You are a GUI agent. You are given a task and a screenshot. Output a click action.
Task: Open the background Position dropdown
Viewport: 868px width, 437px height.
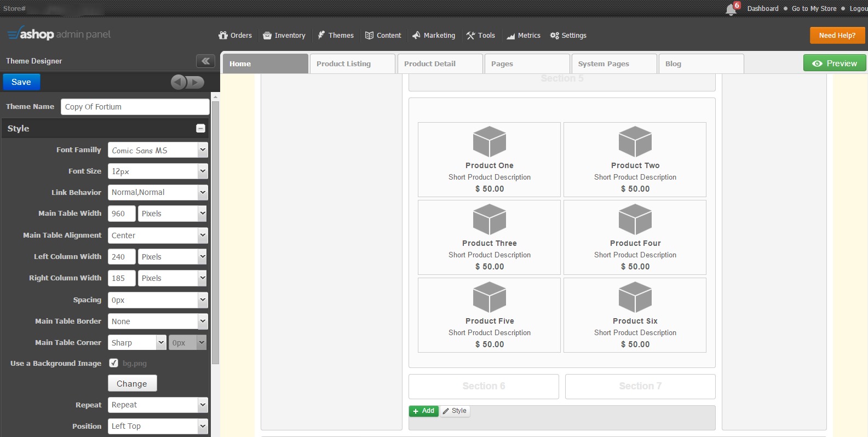tap(158, 426)
